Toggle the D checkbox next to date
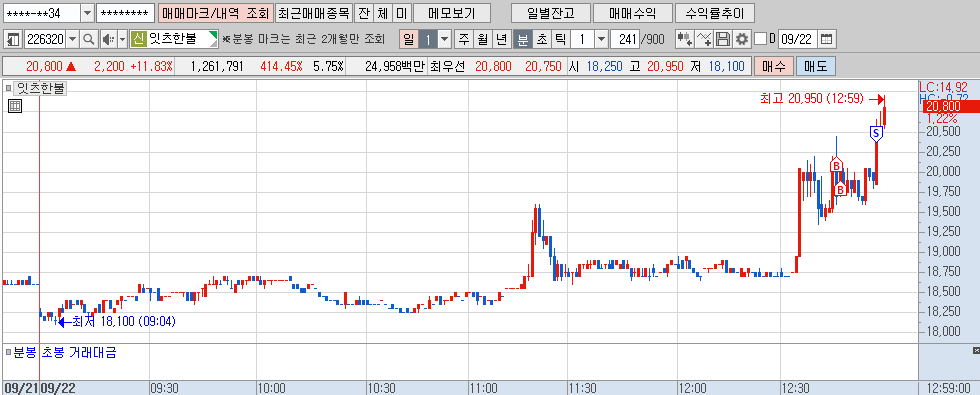The image size is (980, 395). click(760, 39)
